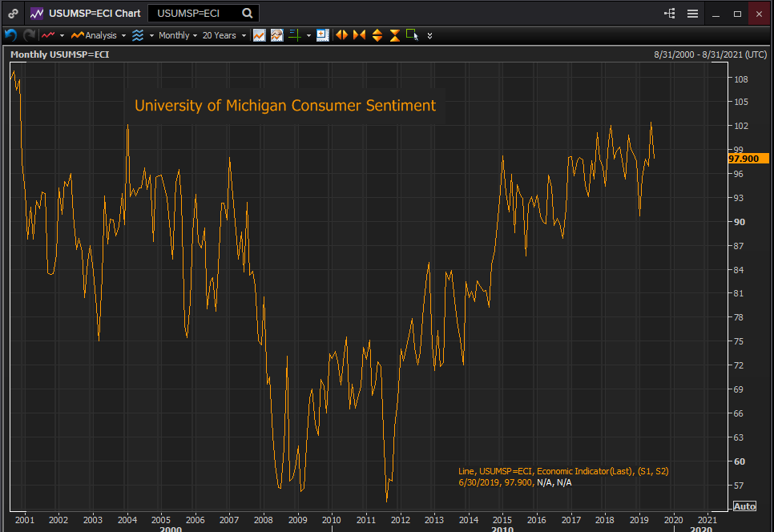The width and height of the screenshot is (774, 532).
Task: Open the hamburger menu
Action: 693,14
